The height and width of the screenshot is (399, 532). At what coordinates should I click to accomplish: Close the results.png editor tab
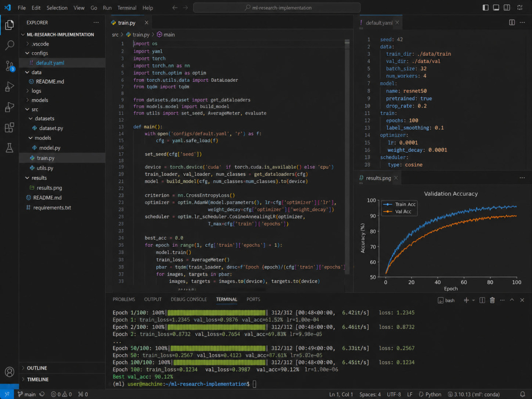(396, 178)
